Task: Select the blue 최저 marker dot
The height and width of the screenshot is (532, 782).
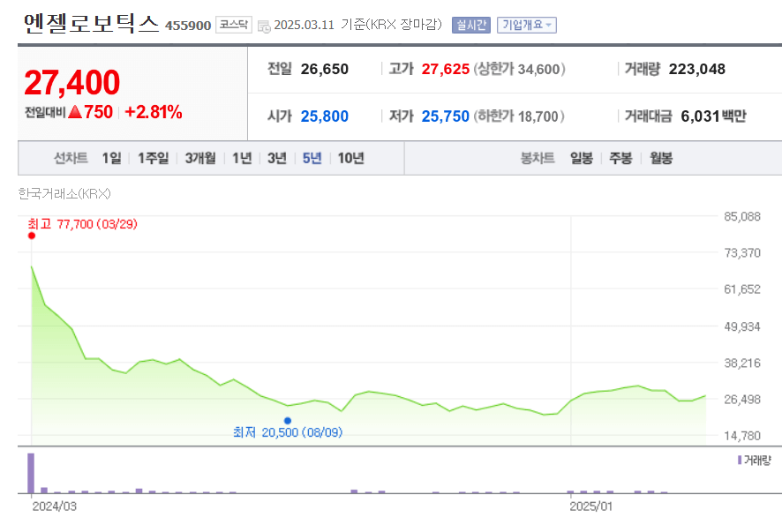Action: (x=288, y=420)
